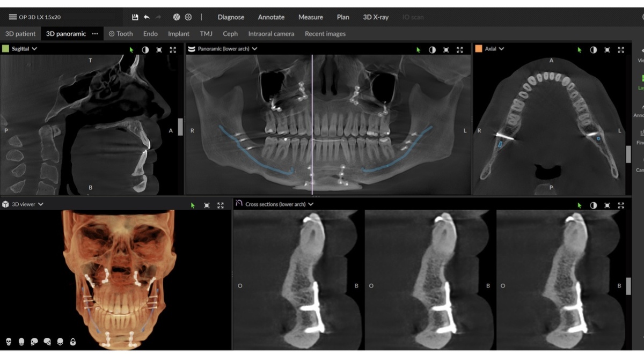Undo last action with the back arrow
Image resolution: width=644 pixels, height=362 pixels.
tap(147, 17)
